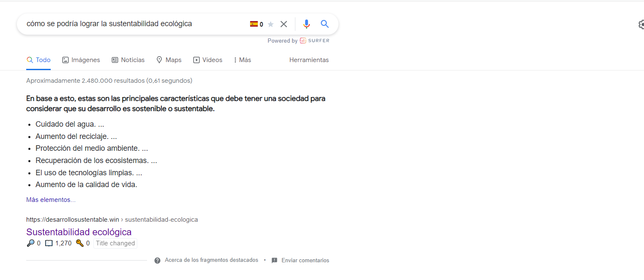
Task: Open the Sustentabilidad ecológica result link
Action: point(79,232)
